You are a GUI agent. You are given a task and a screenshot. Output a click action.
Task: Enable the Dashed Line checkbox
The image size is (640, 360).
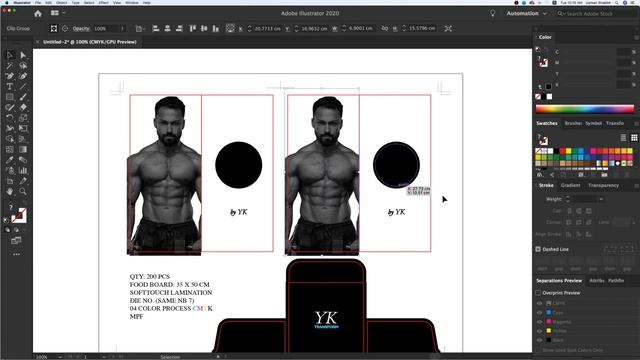click(538, 249)
